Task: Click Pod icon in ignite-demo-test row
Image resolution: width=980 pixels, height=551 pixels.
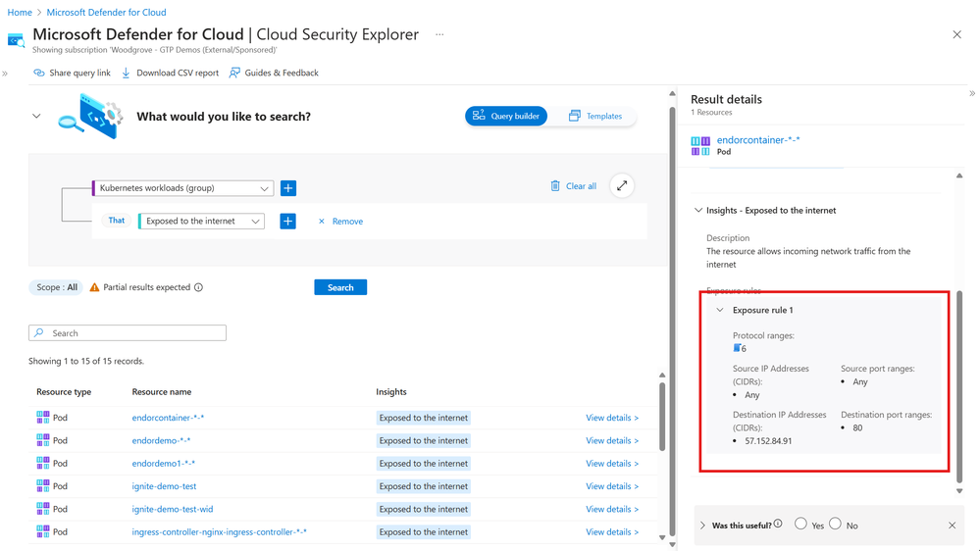Action: (x=42, y=486)
